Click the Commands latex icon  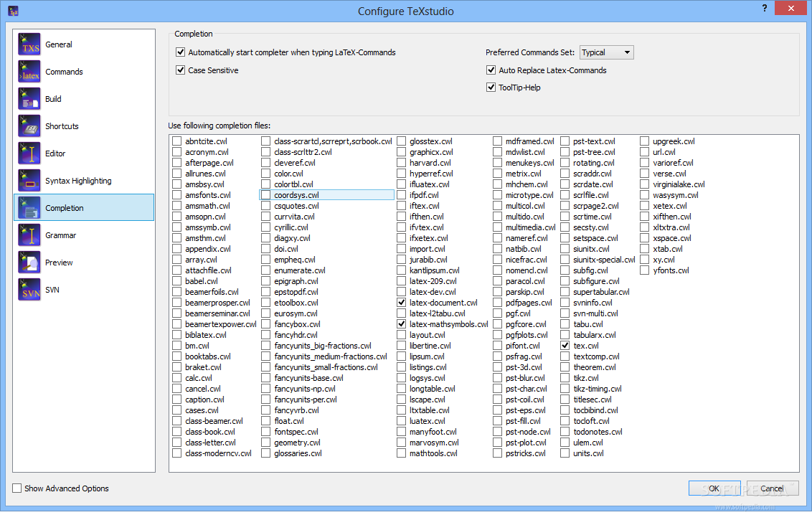pos(29,72)
